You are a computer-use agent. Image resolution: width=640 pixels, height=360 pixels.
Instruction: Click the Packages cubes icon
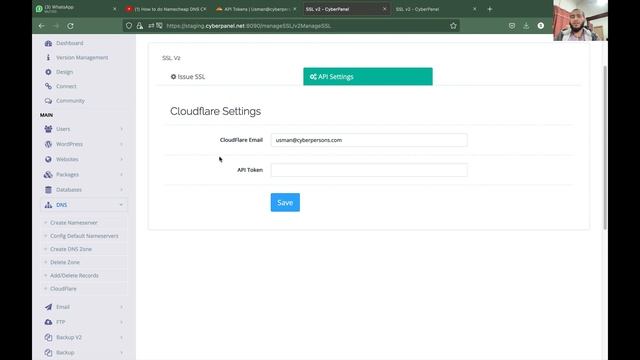point(48,175)
